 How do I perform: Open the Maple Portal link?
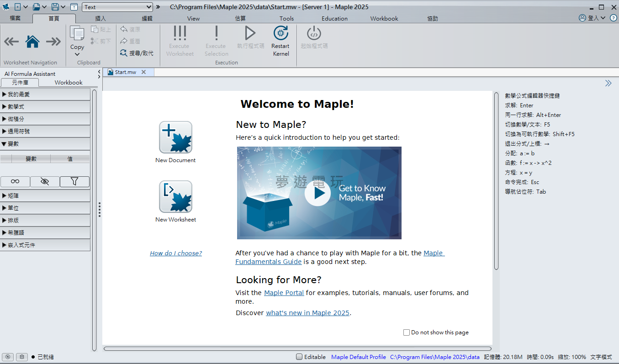click(x=284, y=293)
